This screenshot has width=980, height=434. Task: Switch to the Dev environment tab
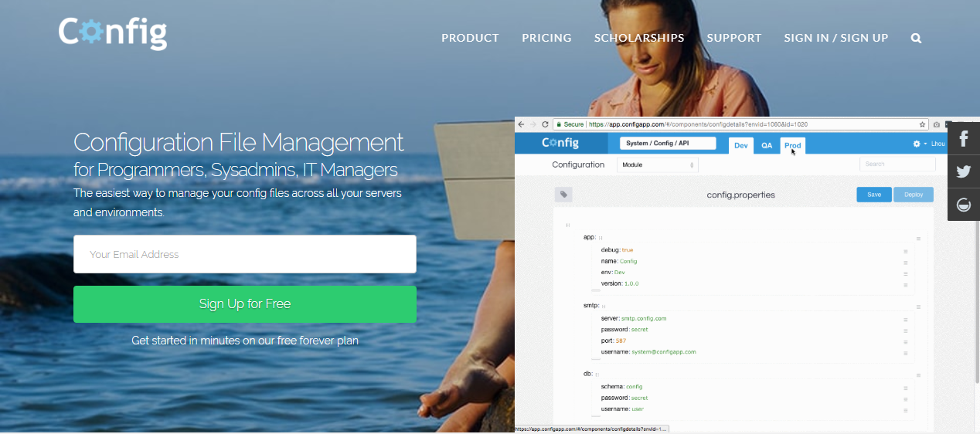(x=741, y=145)
